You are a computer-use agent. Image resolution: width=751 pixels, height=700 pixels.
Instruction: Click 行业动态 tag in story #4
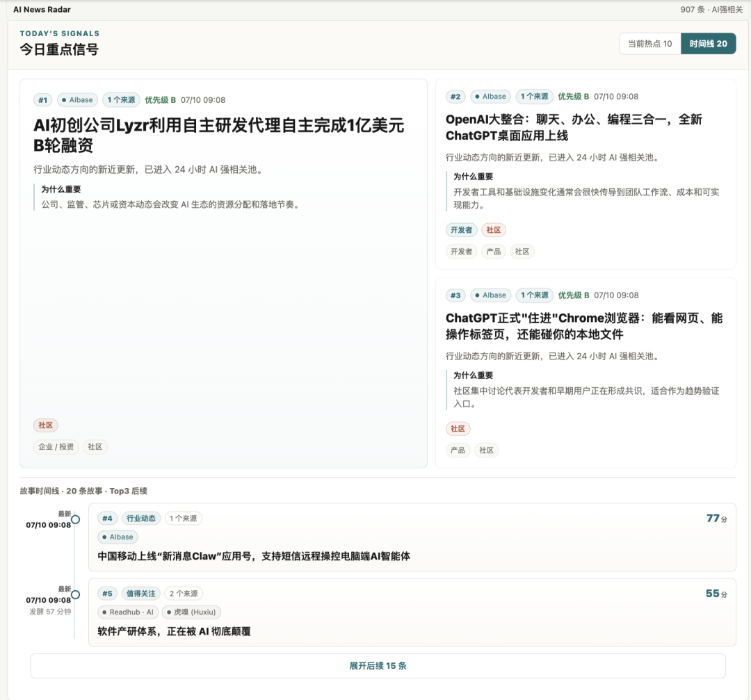click(140, 518)
